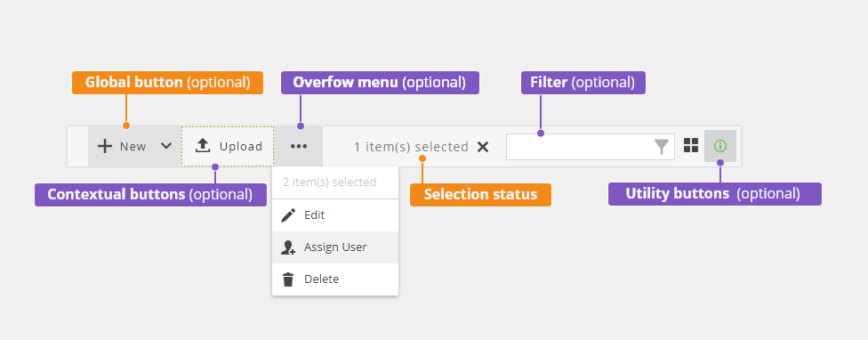
Task: Click the Upload button
Action: tap(228, 146)
